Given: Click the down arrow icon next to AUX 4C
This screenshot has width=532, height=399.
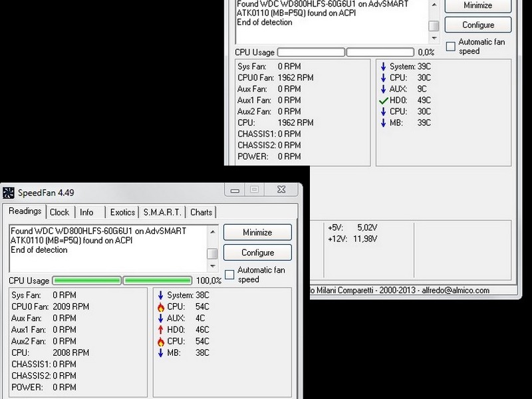Looking at the screenshot, I should 160,319.
